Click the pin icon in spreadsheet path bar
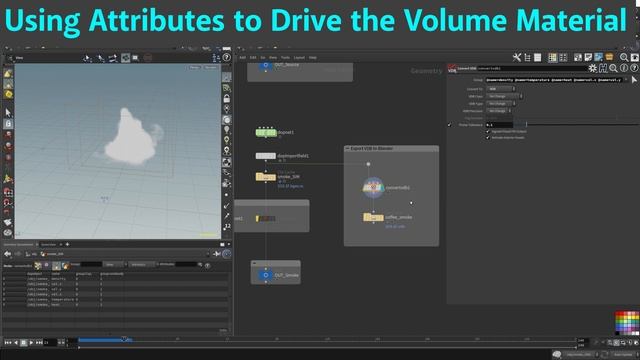This screenshot has height=360, width=640. 217,254
